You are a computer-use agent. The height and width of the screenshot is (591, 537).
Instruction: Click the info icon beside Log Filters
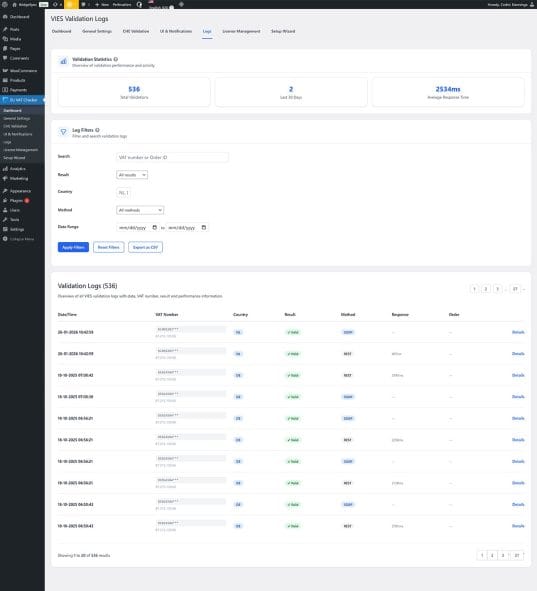(x=97, y=130)
